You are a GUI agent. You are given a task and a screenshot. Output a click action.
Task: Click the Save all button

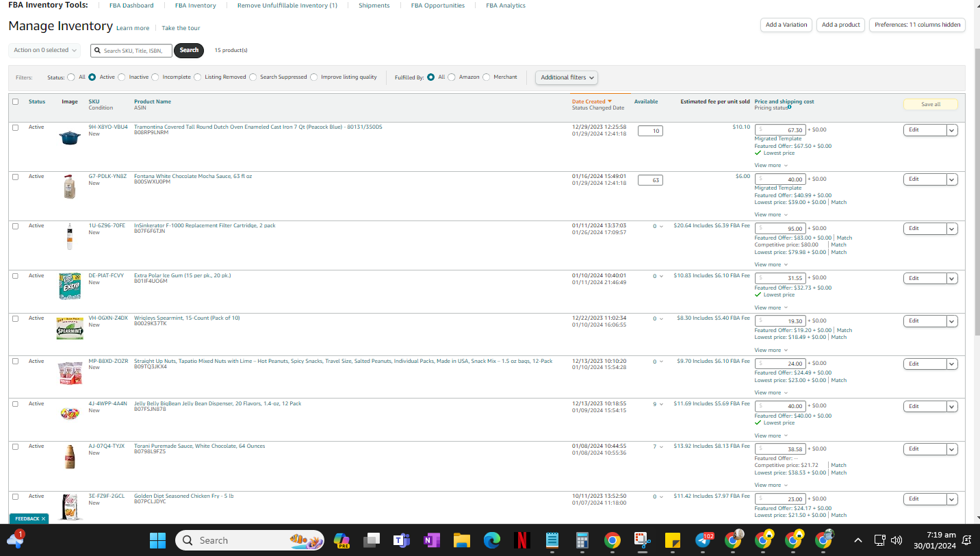(x=931, y=105)
